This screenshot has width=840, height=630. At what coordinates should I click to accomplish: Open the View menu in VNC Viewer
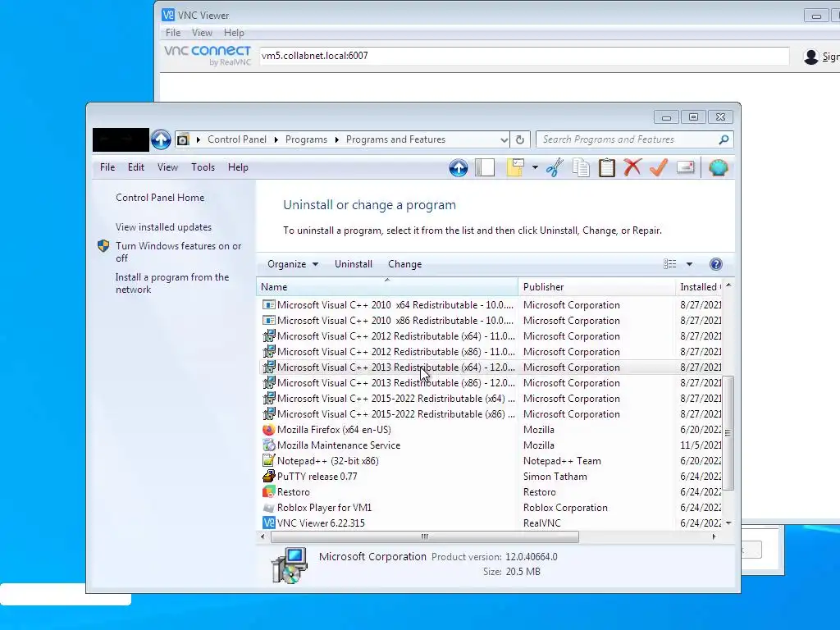click(x=202, y=33)
